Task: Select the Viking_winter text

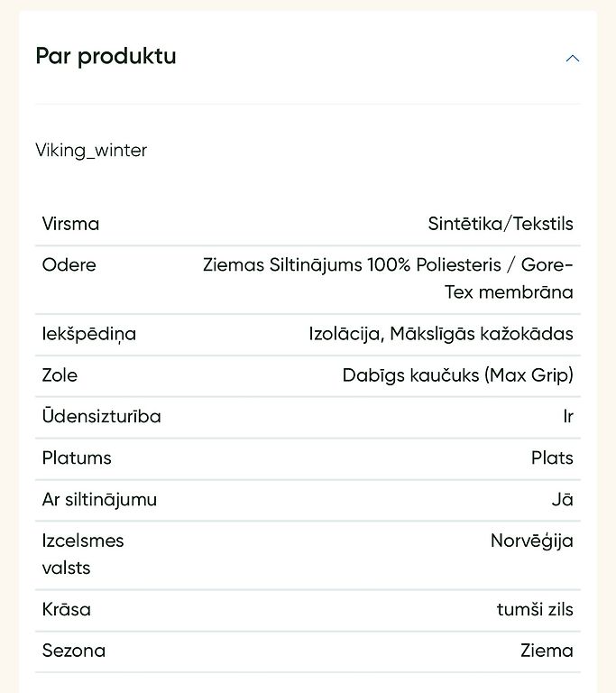Action: pyautogui.click(x=91, y=151)
